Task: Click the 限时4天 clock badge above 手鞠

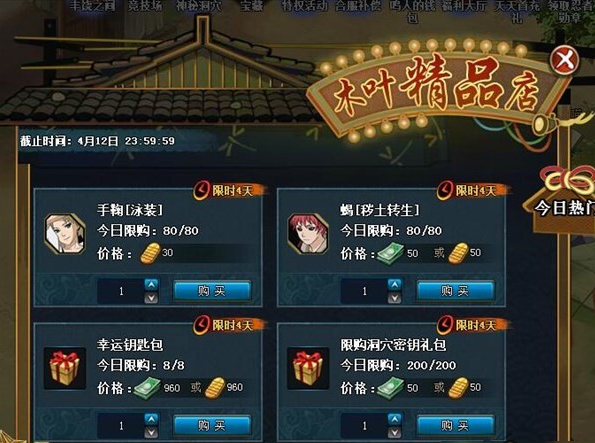Action: (229, 190)
